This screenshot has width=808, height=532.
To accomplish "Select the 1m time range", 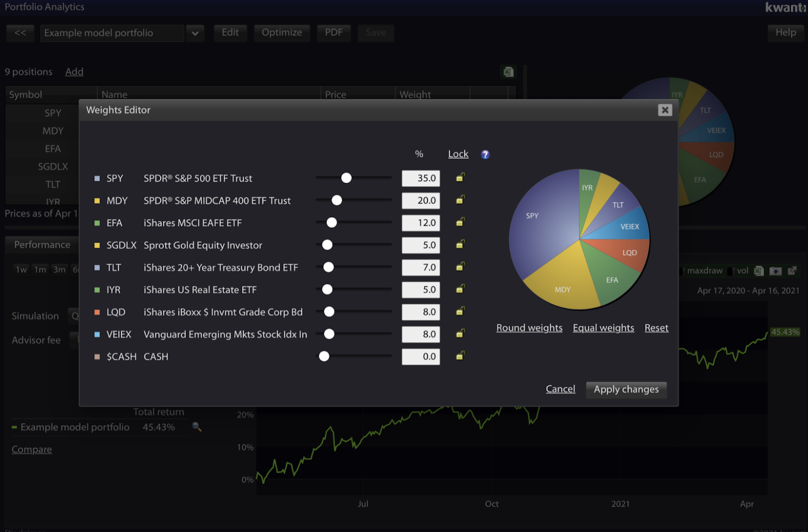I will click(40, 270).
